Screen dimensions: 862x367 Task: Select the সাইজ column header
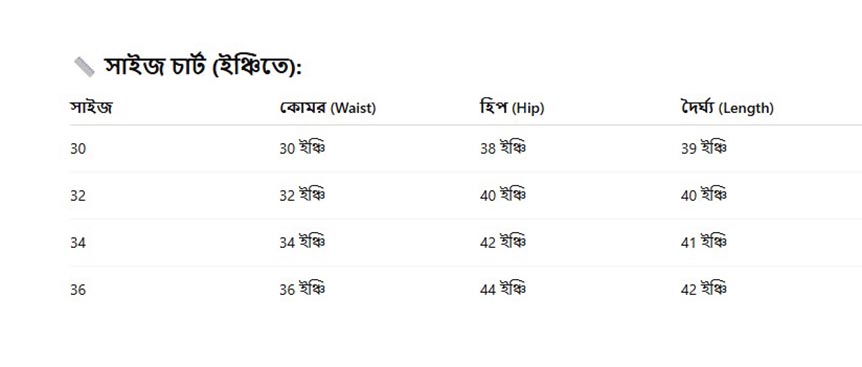pyautogui.click(x=91, y=108)
